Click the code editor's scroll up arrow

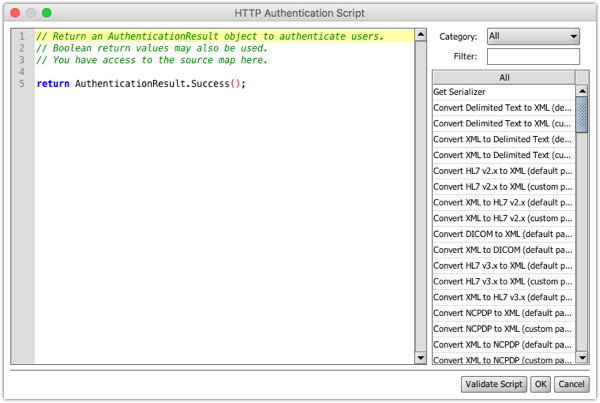click(x=420, y=35)
